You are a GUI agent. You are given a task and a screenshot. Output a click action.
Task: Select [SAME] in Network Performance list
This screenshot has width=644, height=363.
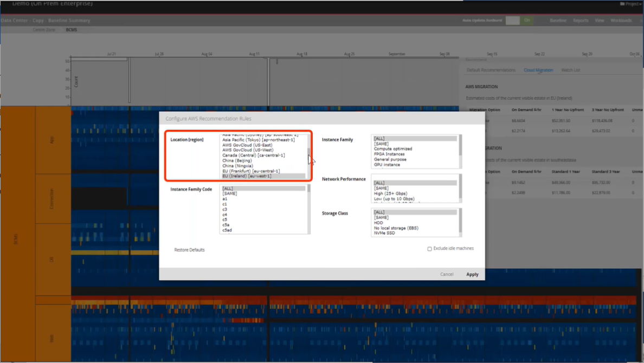pyautogui.click(x=381, y=188)
